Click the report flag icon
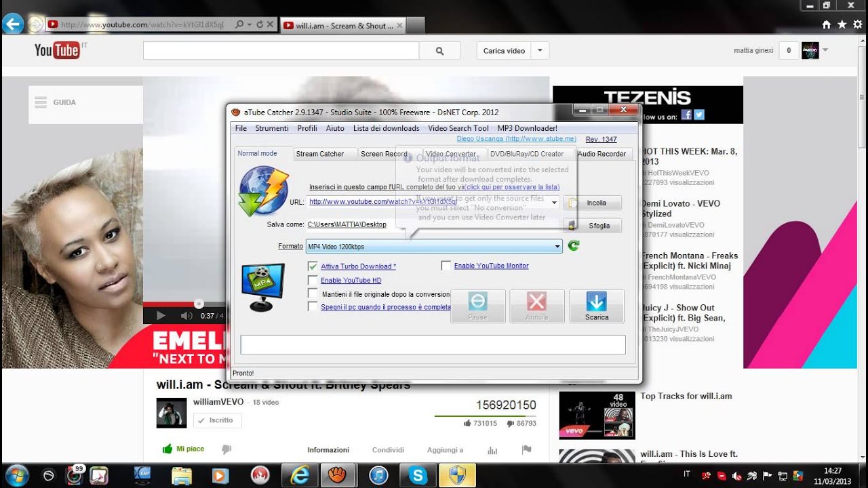The height and width of the screenshot is (488, 868). (526, 449)
